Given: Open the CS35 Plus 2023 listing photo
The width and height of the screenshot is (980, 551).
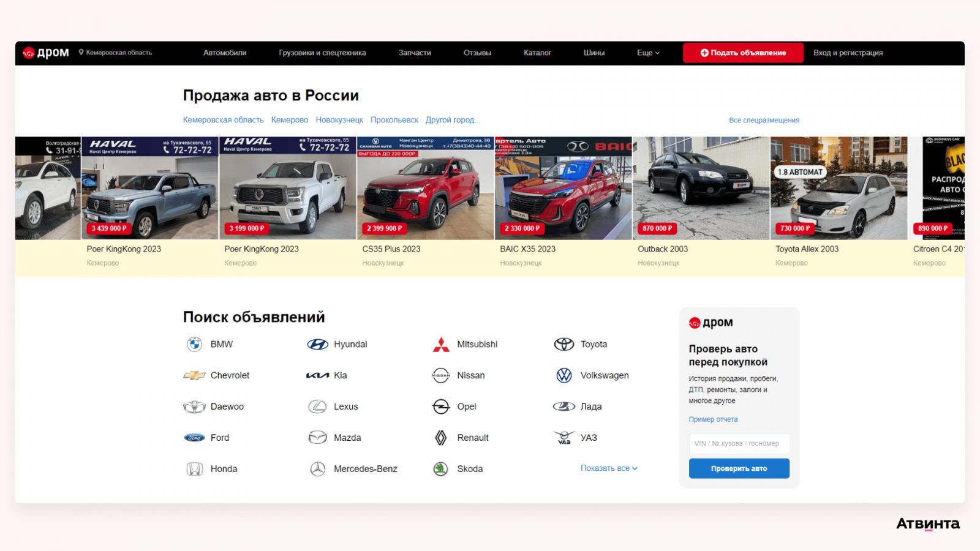Looking at the screenshot, I should coord(426,188).
